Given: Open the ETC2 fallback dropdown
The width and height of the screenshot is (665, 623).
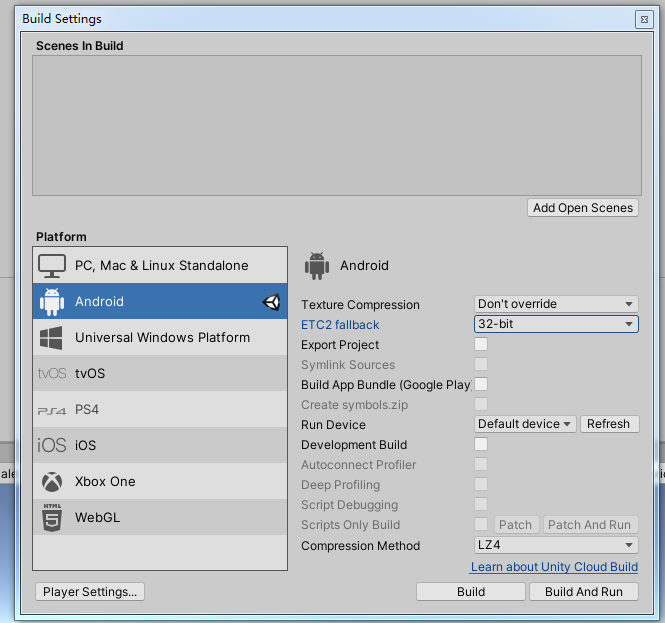Looking at the screenshot, I should [556, 324].
